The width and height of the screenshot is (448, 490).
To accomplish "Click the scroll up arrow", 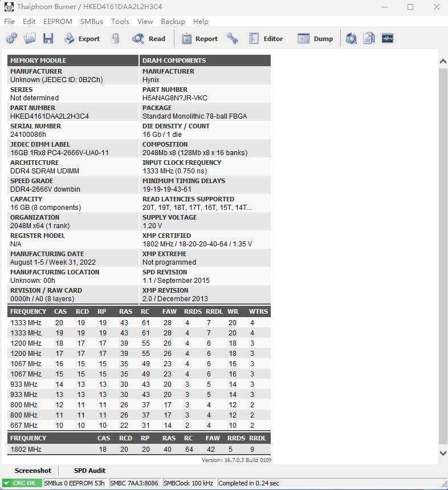I will pyautogui.click(x=443, y=61).
